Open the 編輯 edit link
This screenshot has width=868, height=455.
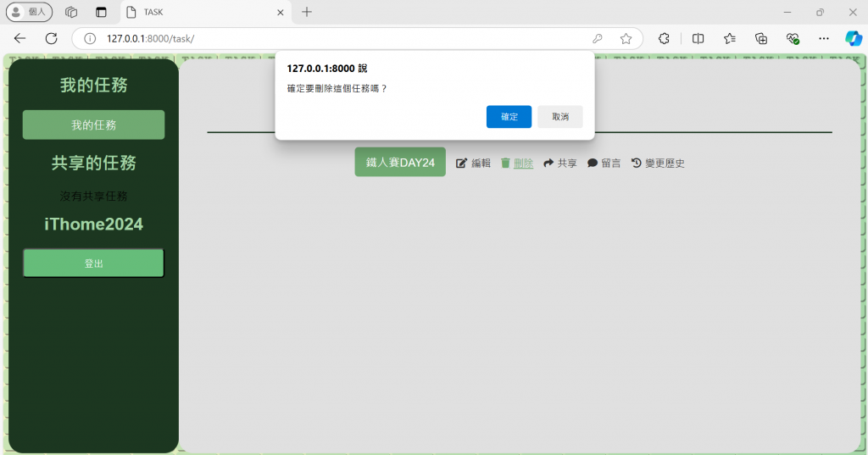481,164
